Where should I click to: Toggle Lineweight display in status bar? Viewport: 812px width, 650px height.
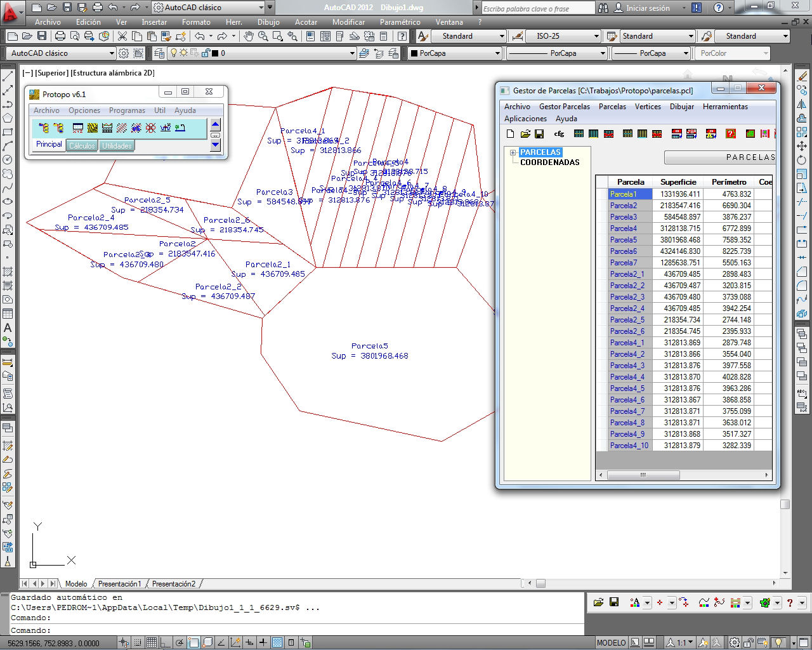click(263, 643)
